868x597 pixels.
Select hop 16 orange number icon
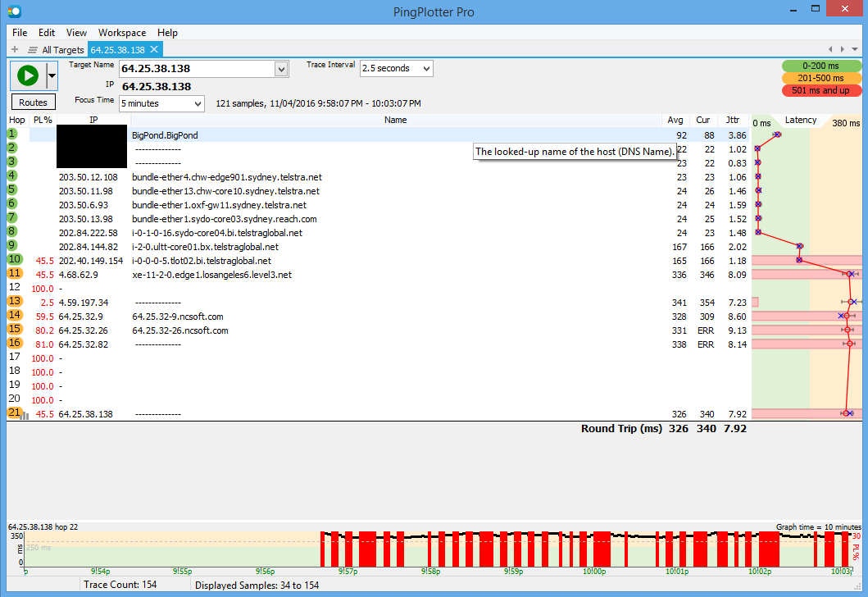point(15,343)
